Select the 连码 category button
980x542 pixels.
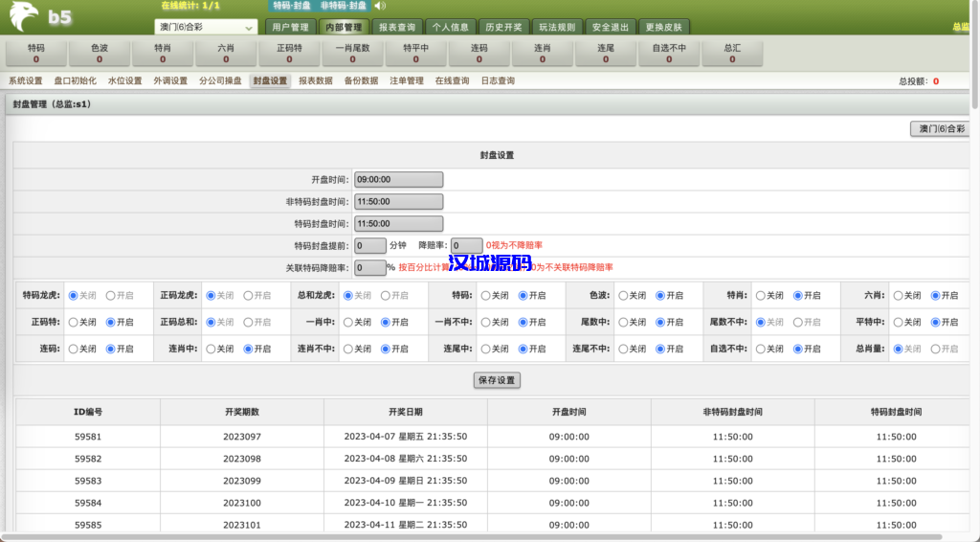click(479, 53)
